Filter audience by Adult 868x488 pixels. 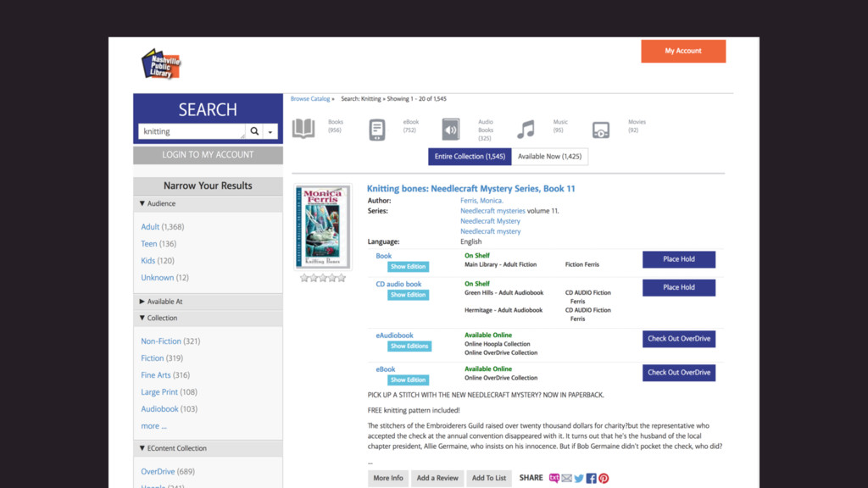tap(150, 227)
